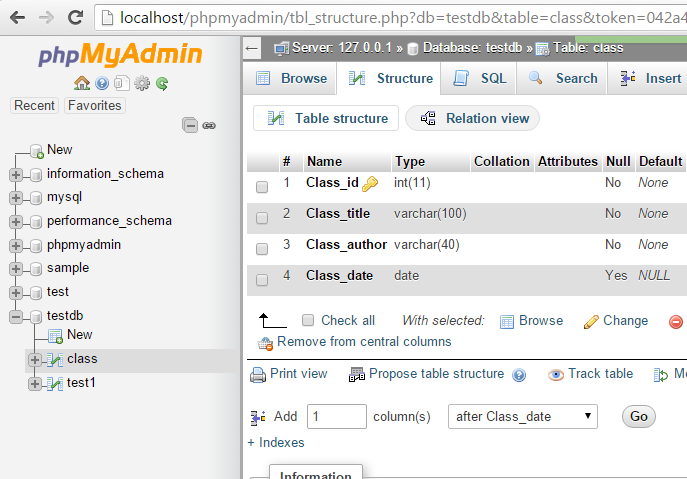The image size is (687, 479).
Task: Click the page icon in address bar
Action: (107, 18)
